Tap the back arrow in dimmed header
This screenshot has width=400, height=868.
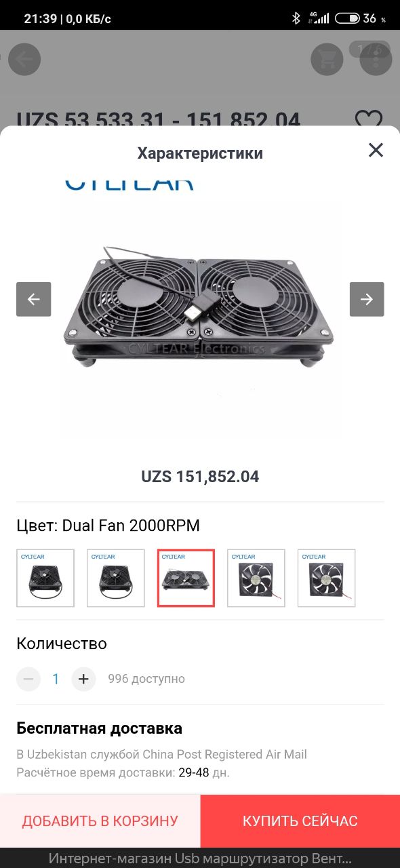click(x=24, y=60)
